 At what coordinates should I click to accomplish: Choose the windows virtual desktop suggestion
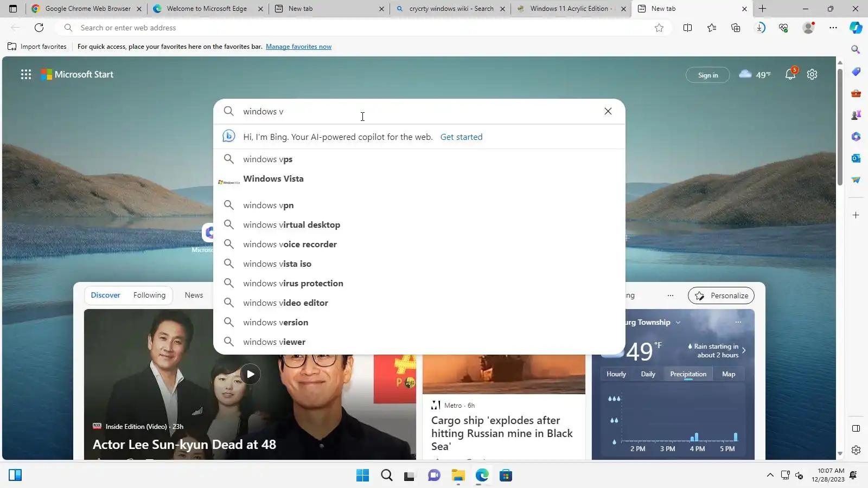click(x=419, y=224)
